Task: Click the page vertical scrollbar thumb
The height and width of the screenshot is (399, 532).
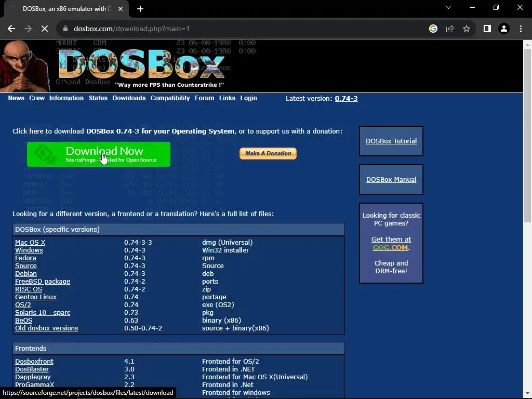Action: 528,136
